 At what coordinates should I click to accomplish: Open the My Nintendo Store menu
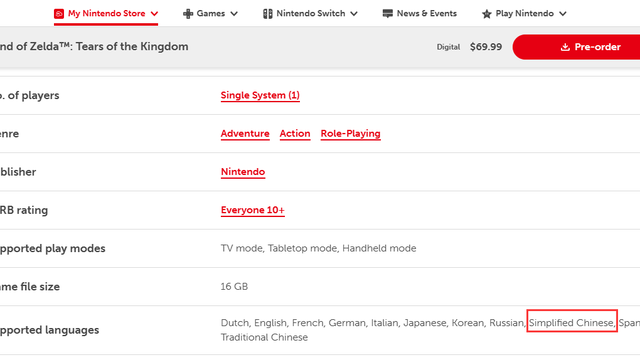(x=107, y=13)
